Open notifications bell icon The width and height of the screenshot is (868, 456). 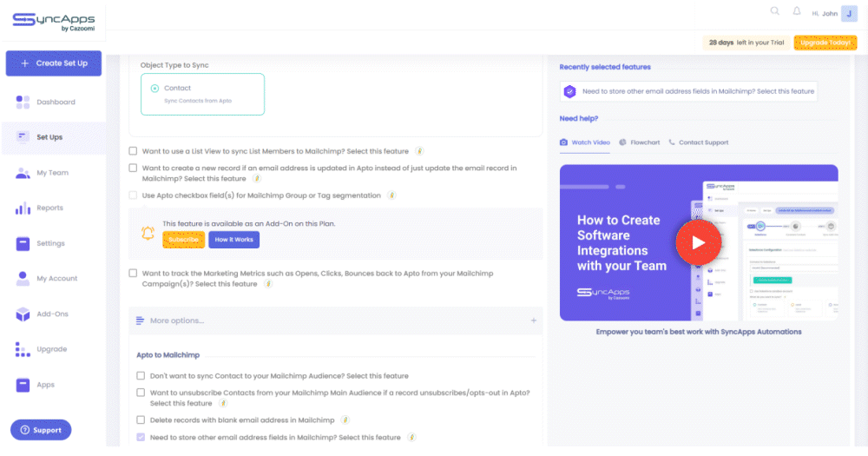797,11
